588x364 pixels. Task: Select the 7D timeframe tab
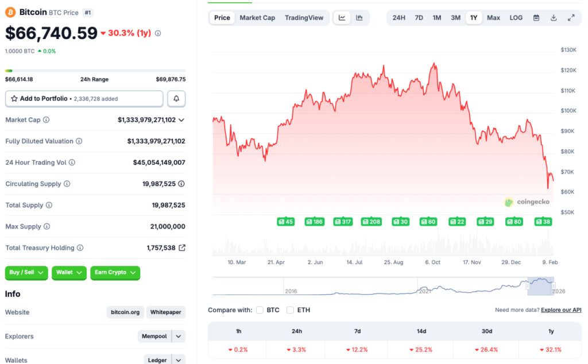click(419, 17)
